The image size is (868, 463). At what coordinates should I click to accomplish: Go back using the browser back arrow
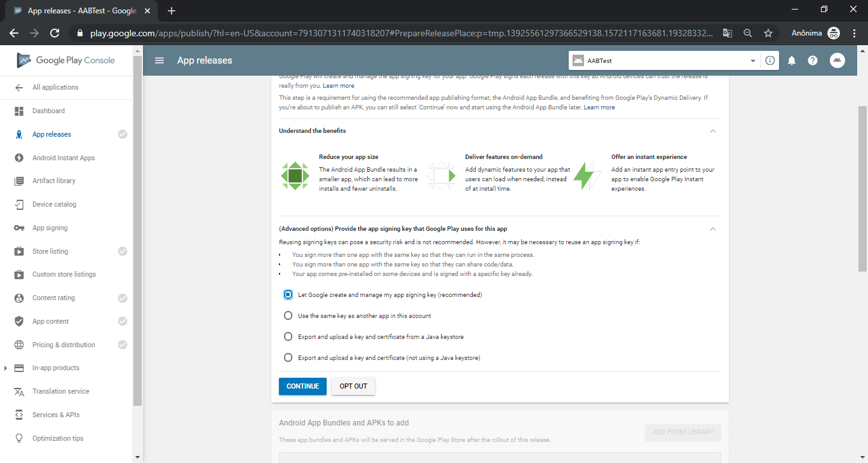pos(14,33)
